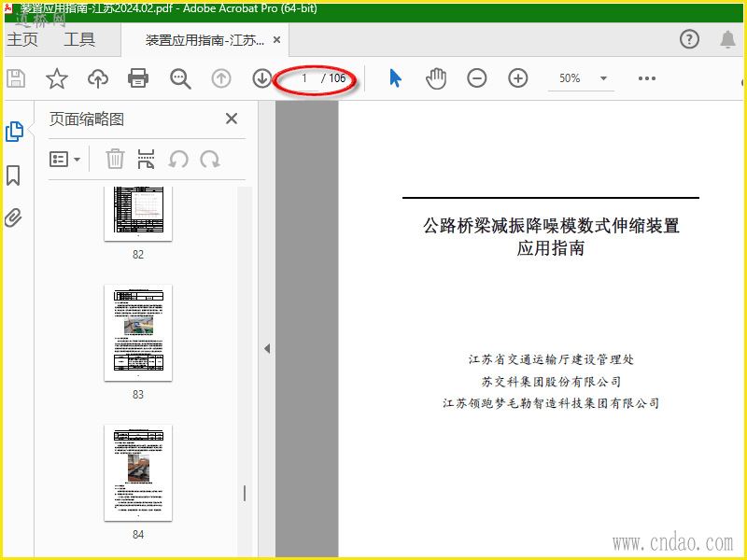Screen dimensions: 747x560
Task: Select page 84 thumbnail
Action: coord(138,472)
